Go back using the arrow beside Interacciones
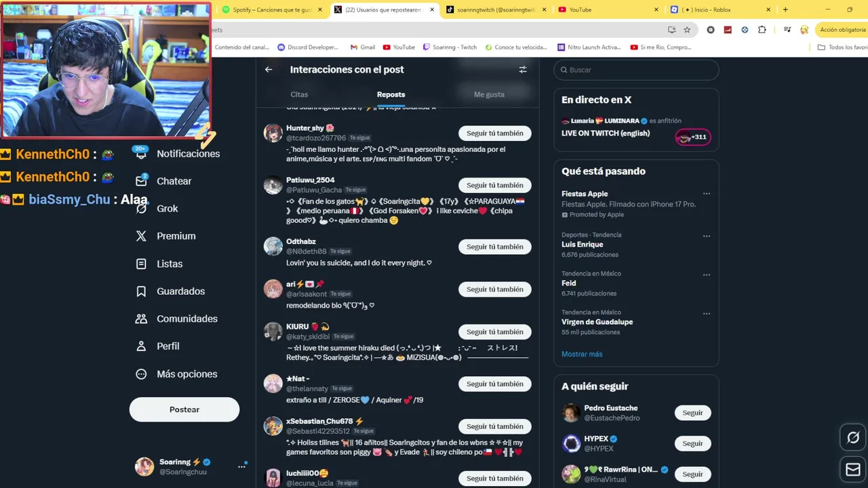The image size is (868, 488). (x=269, y=69)
